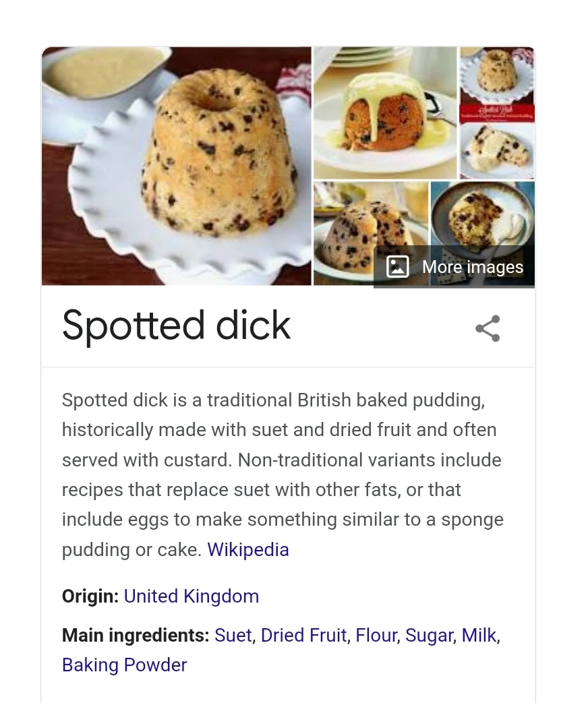Select the Spotted dick title text
The width and height of the screenshot is (588, 703).
click(176, 326)
